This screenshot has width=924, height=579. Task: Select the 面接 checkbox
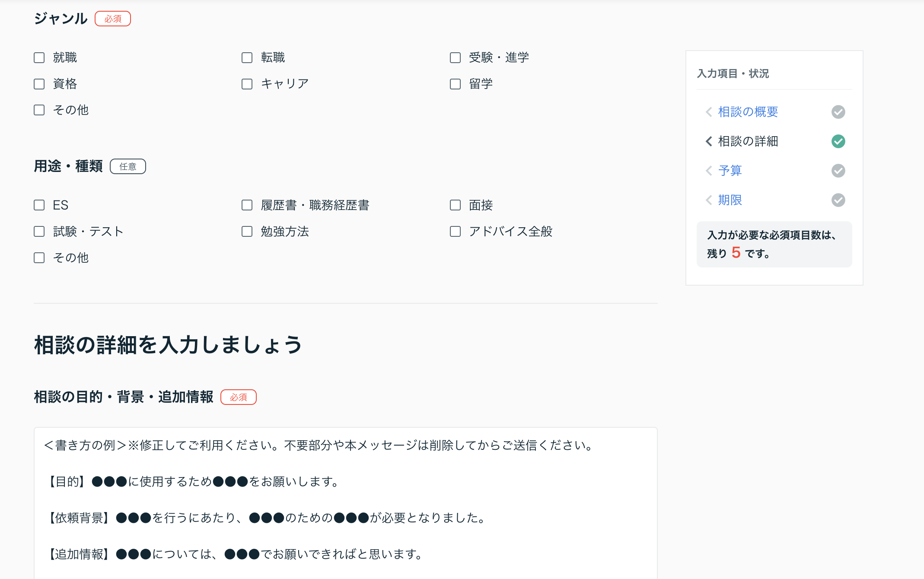tap(455, 205)
